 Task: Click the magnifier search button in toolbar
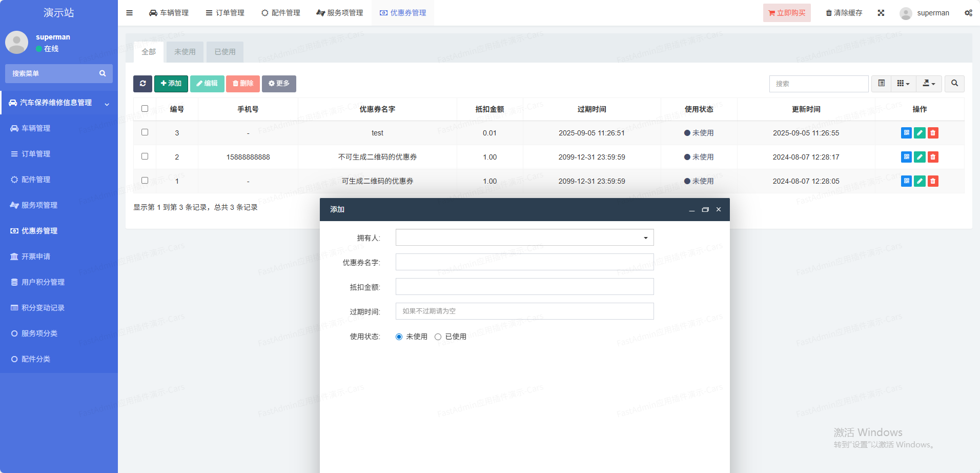[x=954, y=84]
